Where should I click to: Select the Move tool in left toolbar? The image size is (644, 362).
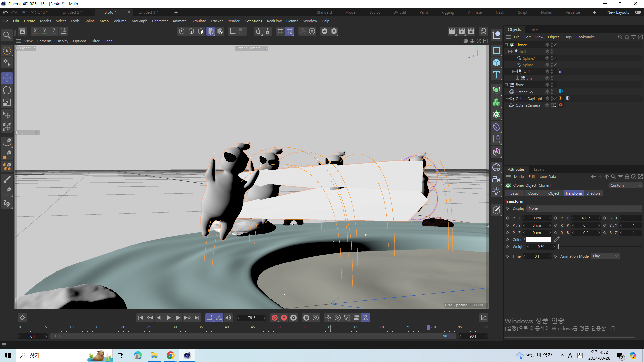7,78
